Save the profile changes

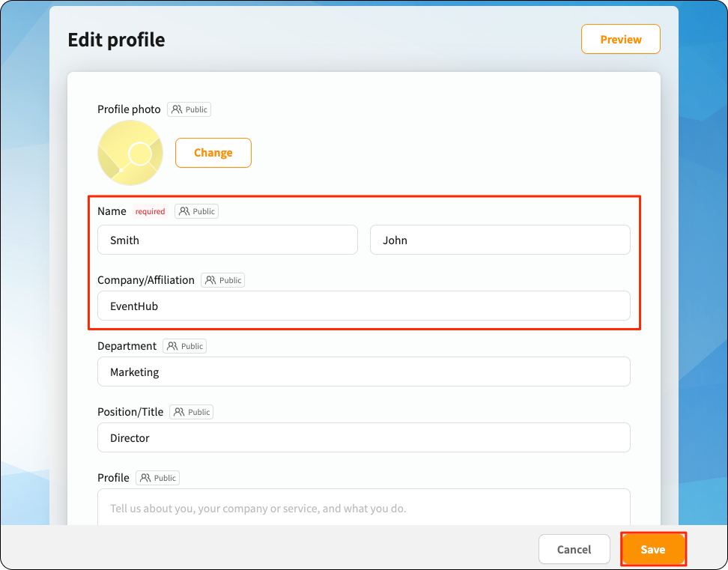pos(653,550)
